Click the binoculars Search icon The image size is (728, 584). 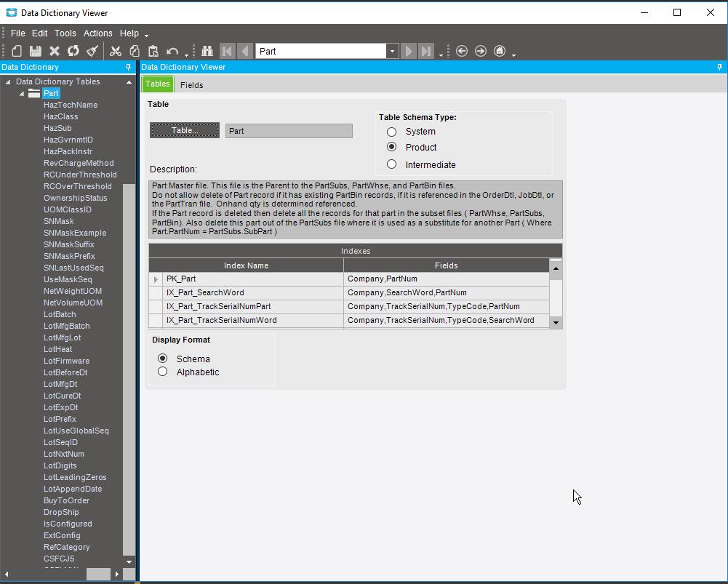[x=207, y=51]
